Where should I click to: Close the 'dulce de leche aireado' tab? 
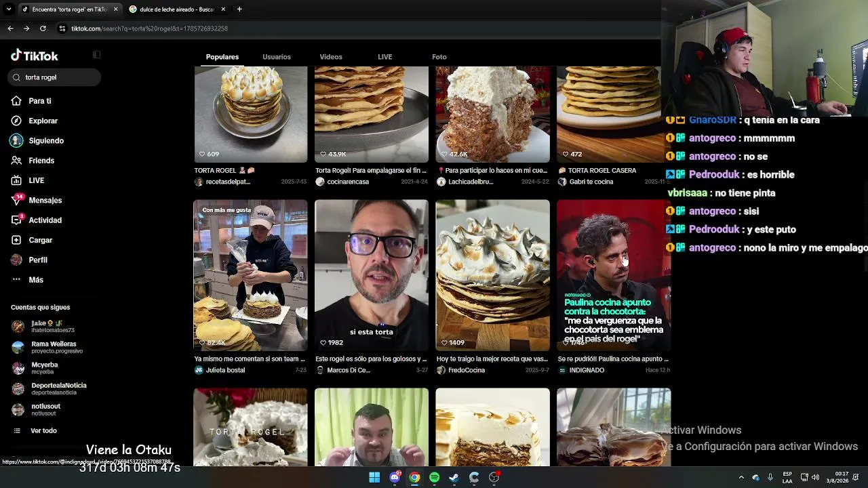pyautogui.click(x=223, y=9)
